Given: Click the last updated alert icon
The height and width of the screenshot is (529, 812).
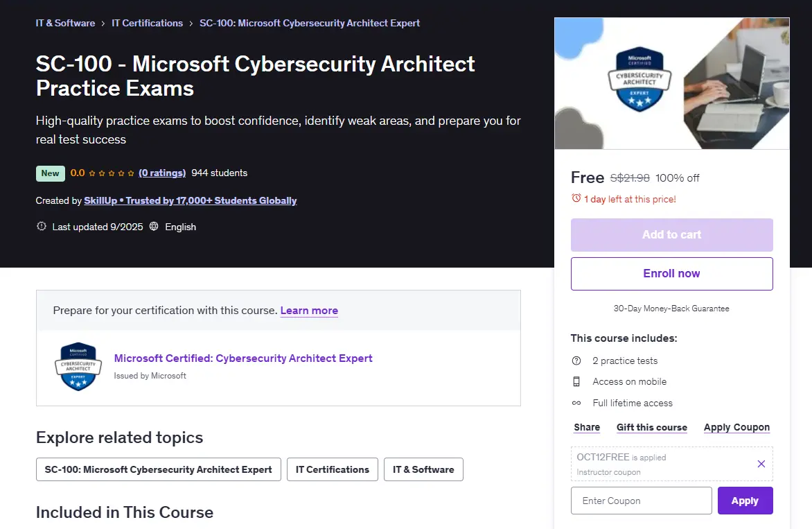Looking at the screenshot, I should point(42,227).
